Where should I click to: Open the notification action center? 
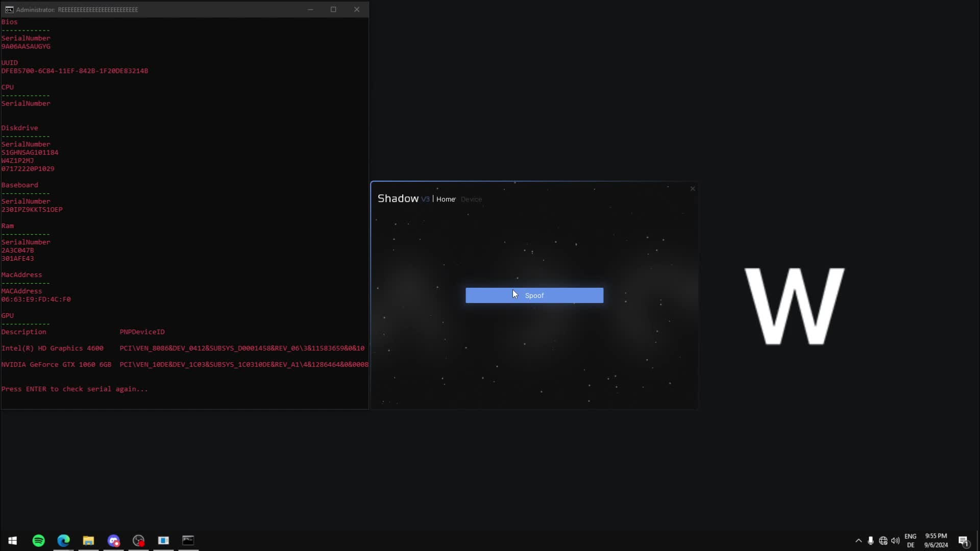pyautogui.click(x=963, y=541)
